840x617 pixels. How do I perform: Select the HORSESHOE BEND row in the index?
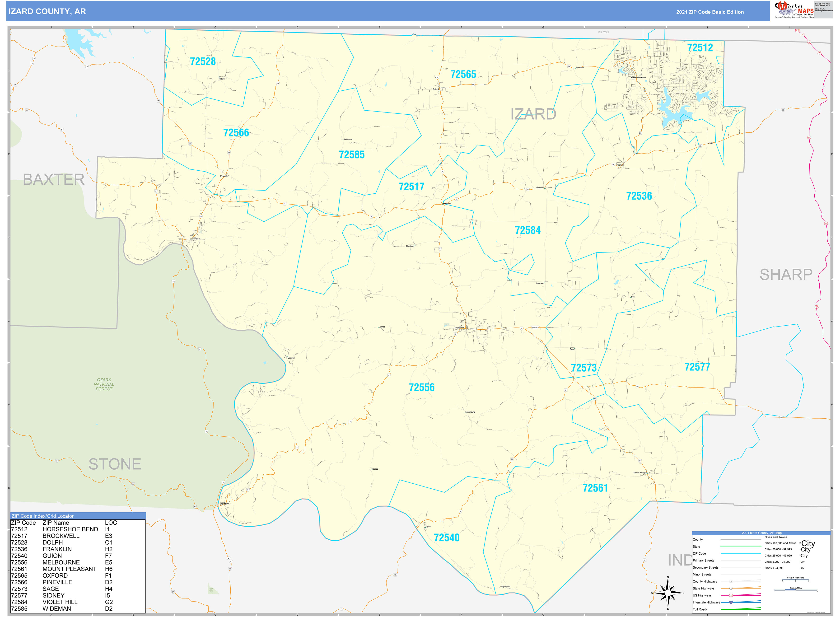[x=78, y=529]
